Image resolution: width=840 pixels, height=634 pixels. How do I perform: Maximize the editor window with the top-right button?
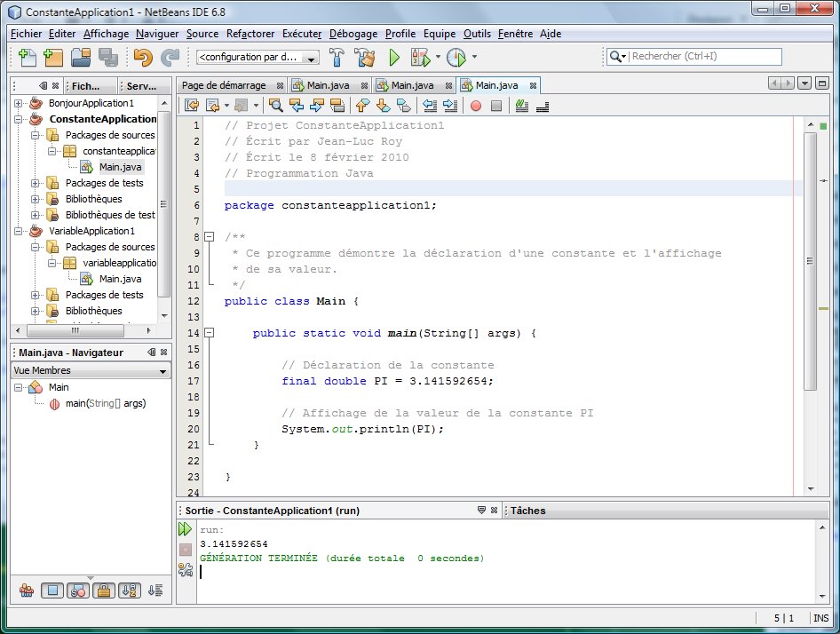point(822,83)
